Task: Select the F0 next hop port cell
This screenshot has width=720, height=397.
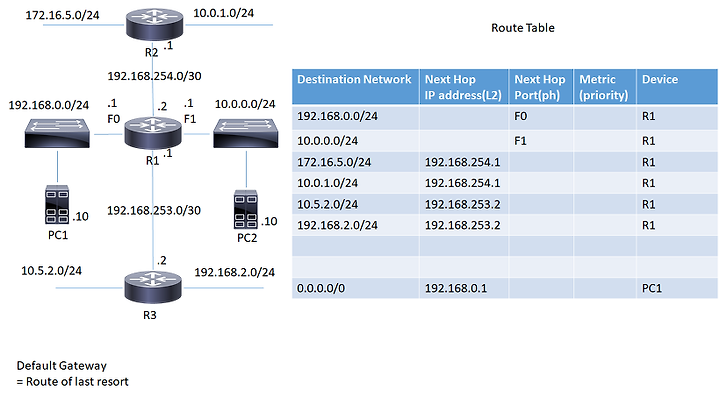Action: point(541,117)
